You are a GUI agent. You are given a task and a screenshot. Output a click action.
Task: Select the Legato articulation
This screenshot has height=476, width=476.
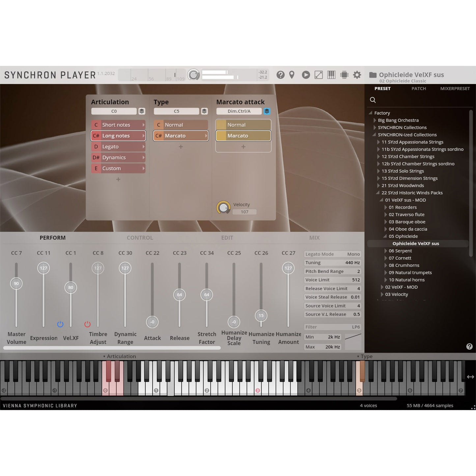point(118,146)
